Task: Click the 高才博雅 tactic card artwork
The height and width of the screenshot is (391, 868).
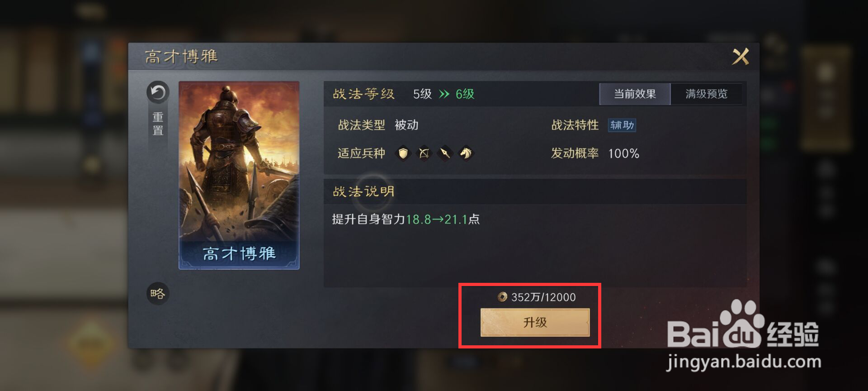Action: pyautogui.click(x=239, y=175)
